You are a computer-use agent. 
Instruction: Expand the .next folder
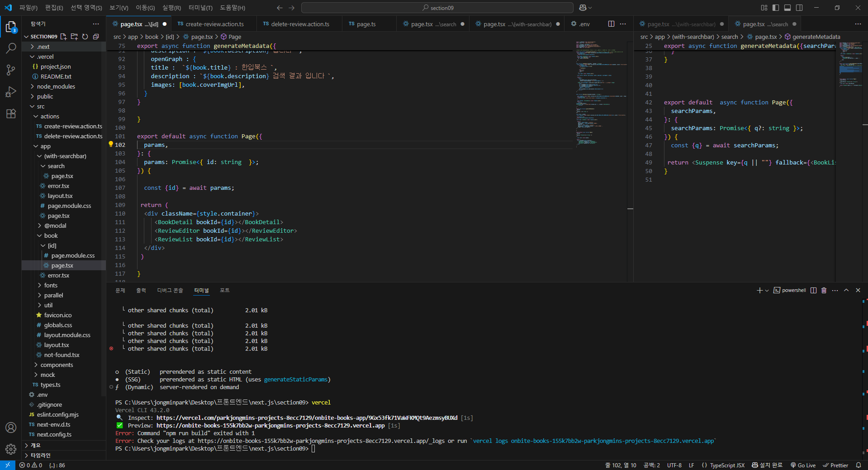click(64, 47)
